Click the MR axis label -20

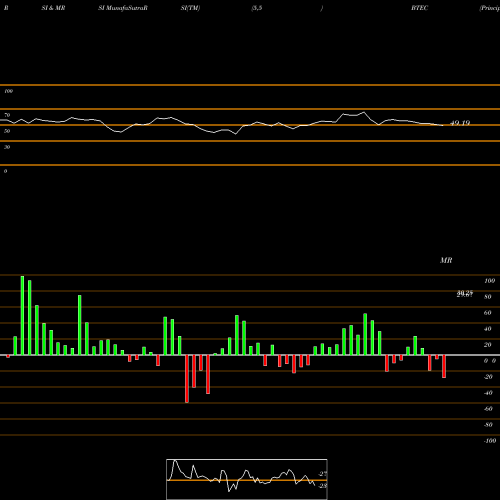pos(488,377)
